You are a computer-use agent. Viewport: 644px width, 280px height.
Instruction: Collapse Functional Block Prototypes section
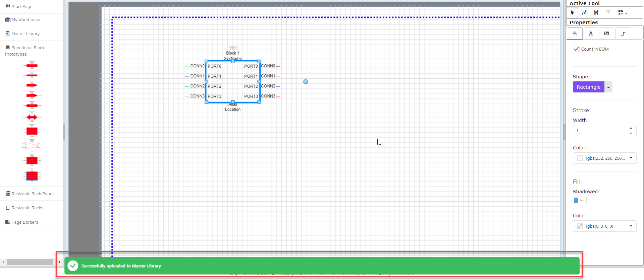click(x=32, y=51)
